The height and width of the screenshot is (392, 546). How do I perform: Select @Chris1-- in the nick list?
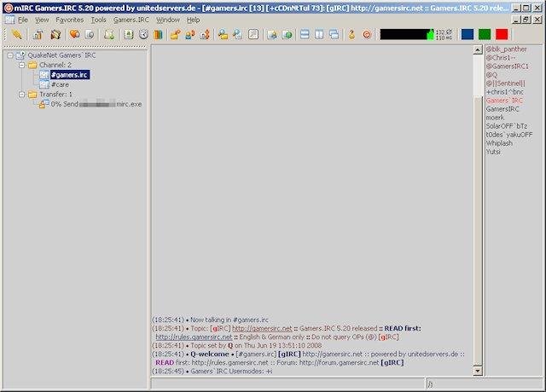pyautogui.click(x=501, y=58)
